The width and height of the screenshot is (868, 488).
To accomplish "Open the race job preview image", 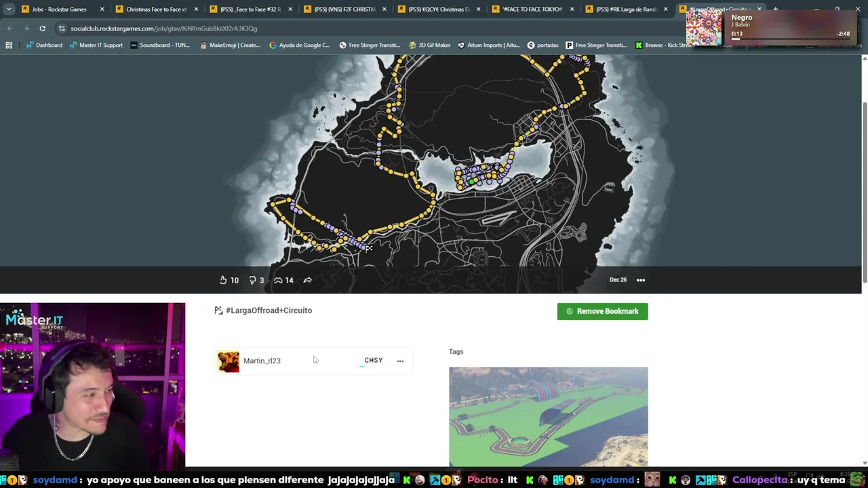I will [548, 417].
